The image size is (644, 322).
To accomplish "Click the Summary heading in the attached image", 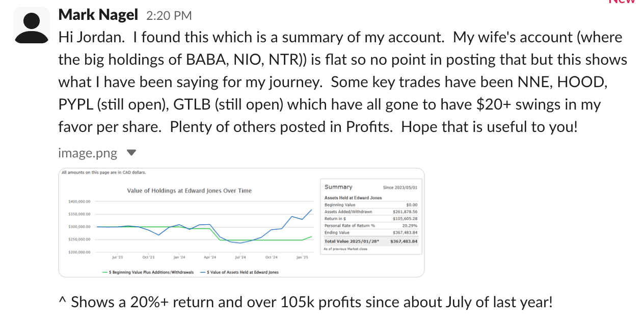I will pyautogui.click(x=338, y=187).
